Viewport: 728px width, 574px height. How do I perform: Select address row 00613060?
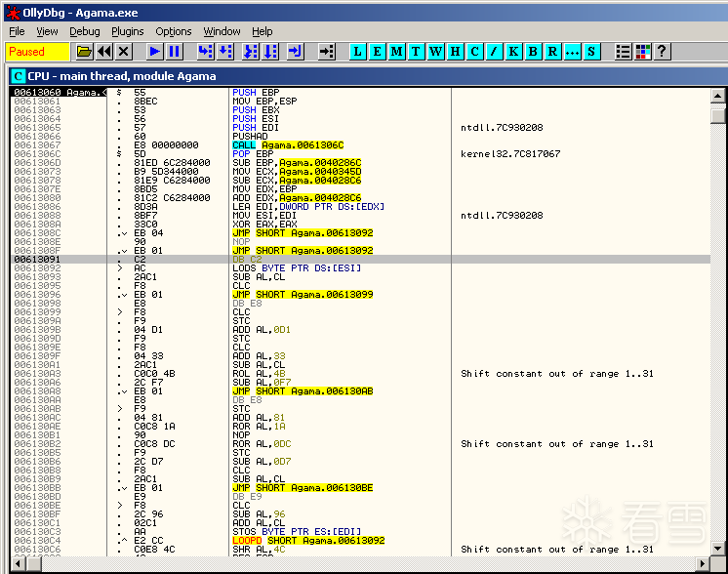pyautogui.click(x=59, y=92)
